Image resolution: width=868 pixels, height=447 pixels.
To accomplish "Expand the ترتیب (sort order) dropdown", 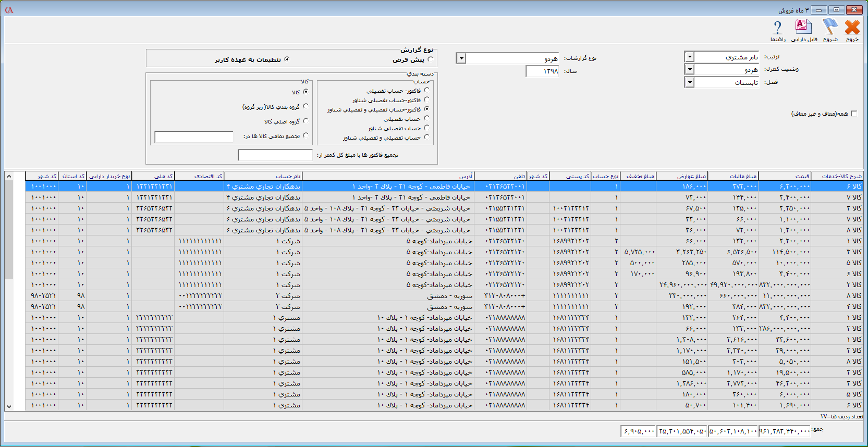I will click(689, 57).
